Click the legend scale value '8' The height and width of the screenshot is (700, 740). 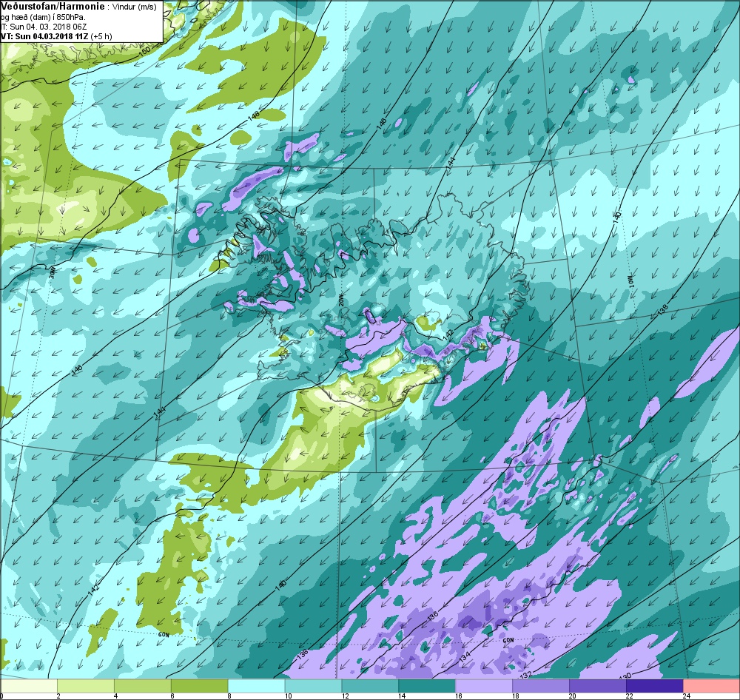coord(229,696)
